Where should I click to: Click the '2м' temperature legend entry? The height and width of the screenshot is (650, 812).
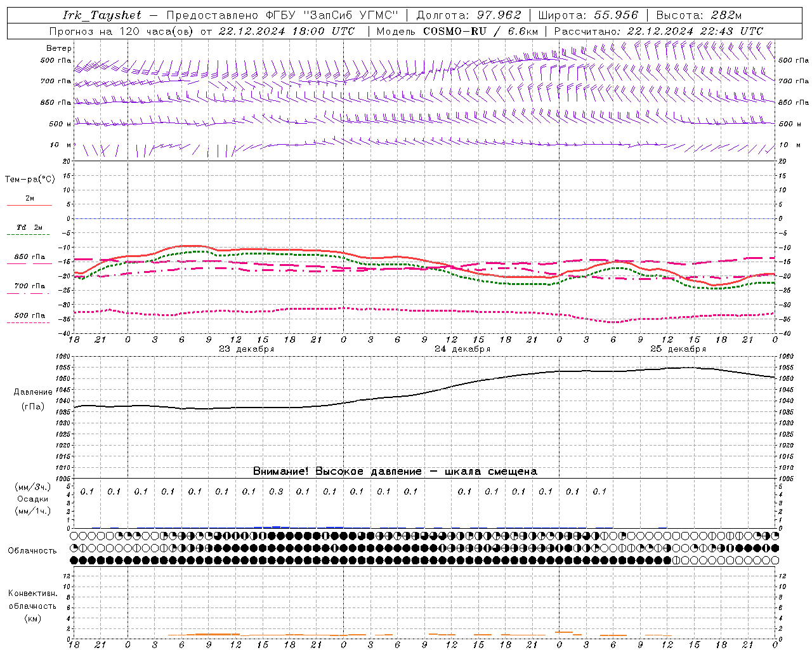(x=30, y=199)
